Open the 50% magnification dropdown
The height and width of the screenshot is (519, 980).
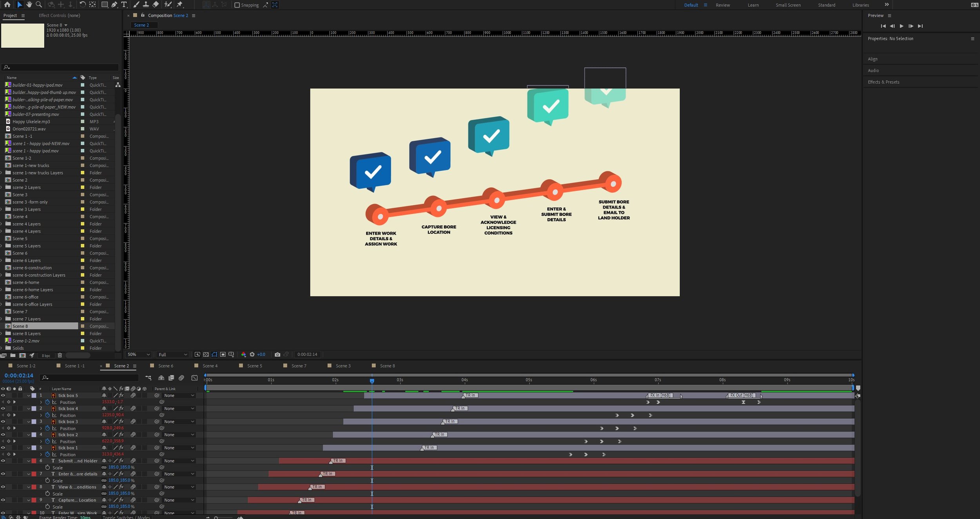click(138, 354)
